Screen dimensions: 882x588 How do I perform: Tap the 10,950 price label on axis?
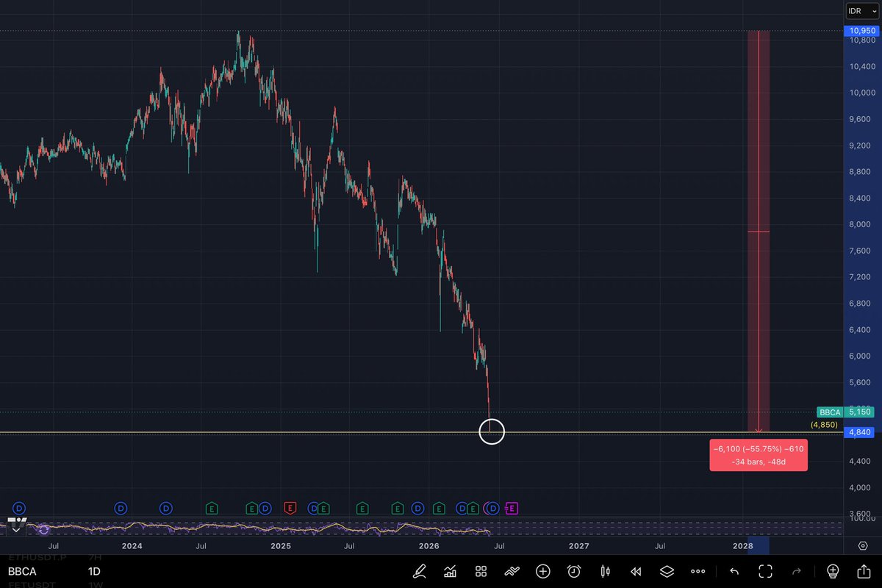(861, 31)
